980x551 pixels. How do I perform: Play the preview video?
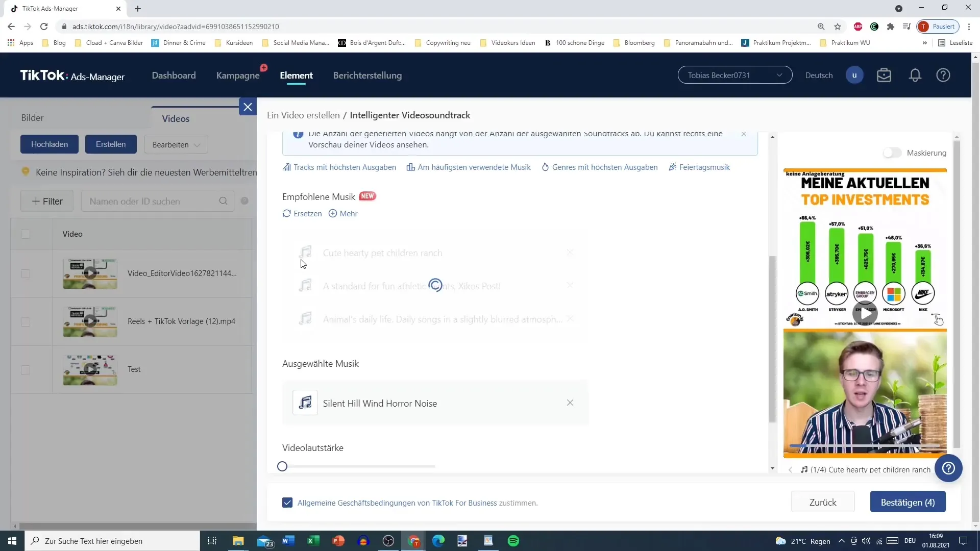tap(865, 313)
